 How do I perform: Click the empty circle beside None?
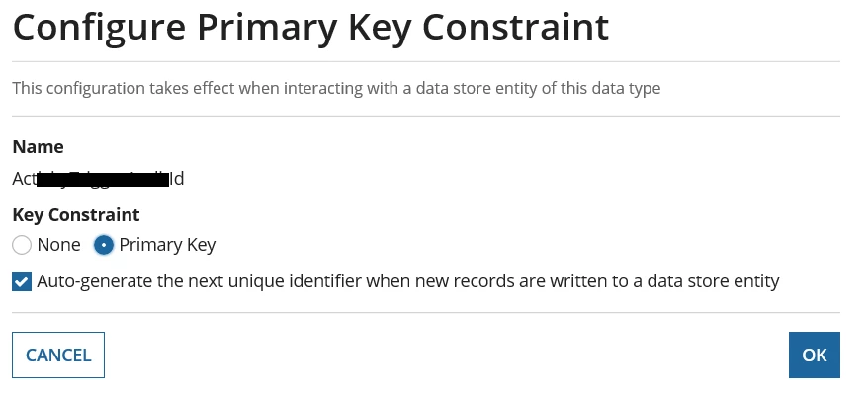[x=22, y=245]
